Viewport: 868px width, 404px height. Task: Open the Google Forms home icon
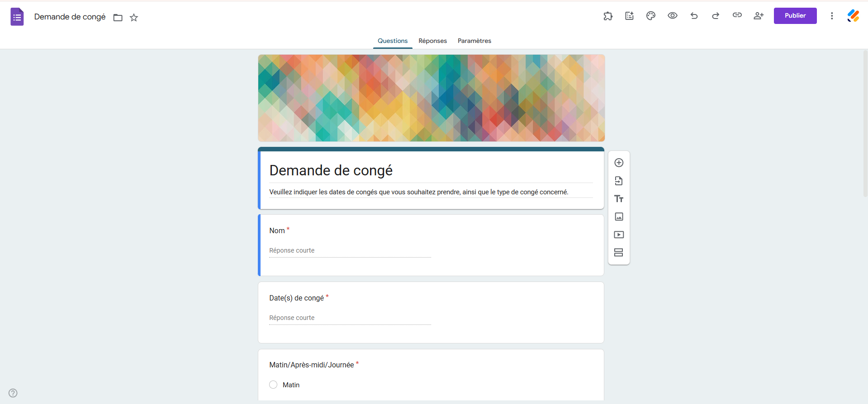coord(17,17)
